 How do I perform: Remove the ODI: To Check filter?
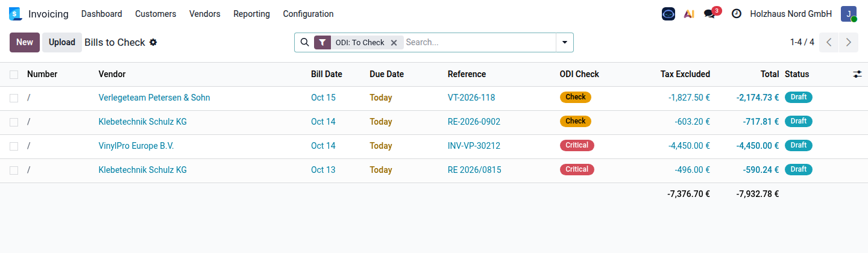pyautogui.click(x=394, y=42)
